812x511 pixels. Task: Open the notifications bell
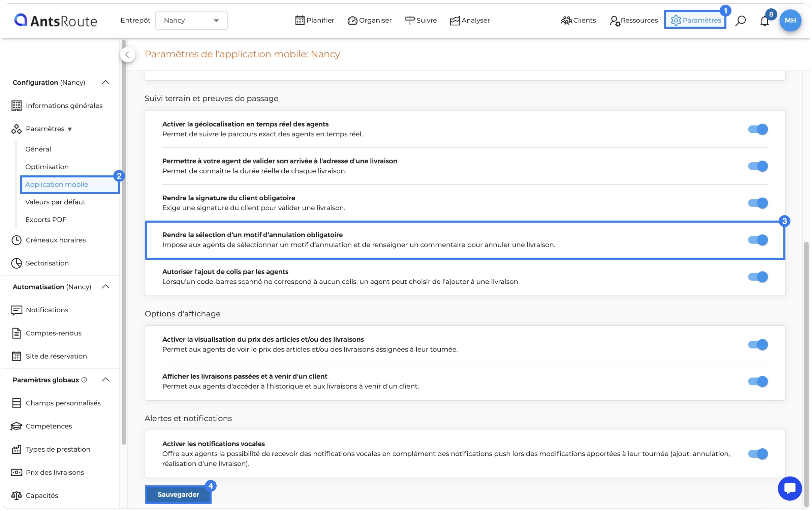tap(764, 21)
